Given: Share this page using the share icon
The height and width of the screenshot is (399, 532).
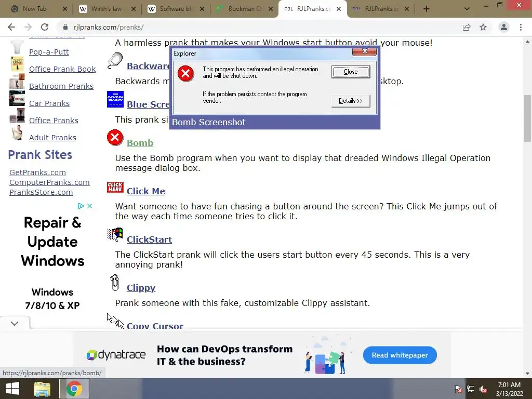Looking at the screenshot, I should [x=467, y=27].
